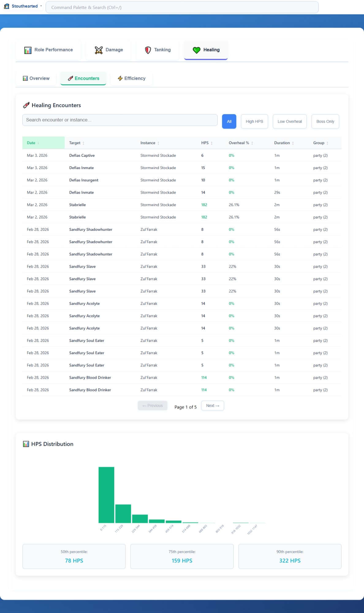This screenshot has height=613, width=364.
Task: Toggle the High HPS filter
Action: pyautogui.click(x=254, y=121)
